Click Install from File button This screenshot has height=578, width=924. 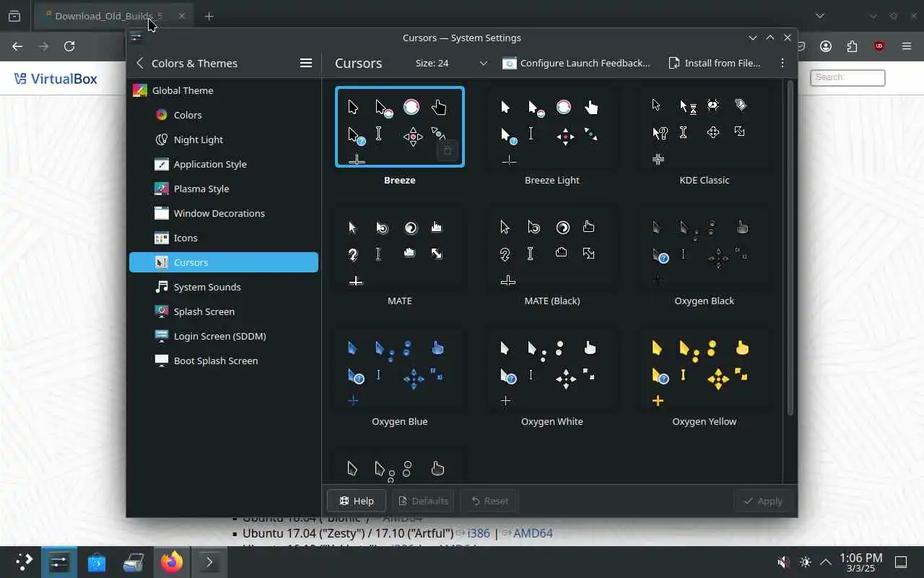pyautogui.click(x=715, y=63)
